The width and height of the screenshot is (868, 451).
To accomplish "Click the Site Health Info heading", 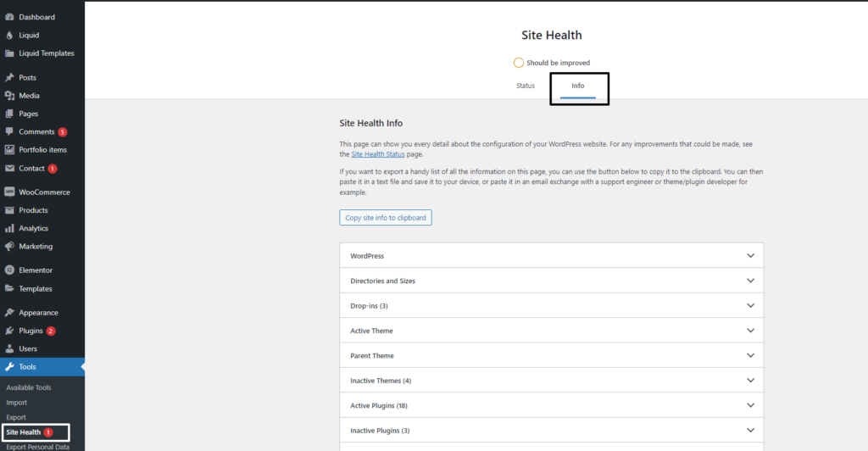I will point(371,123).
